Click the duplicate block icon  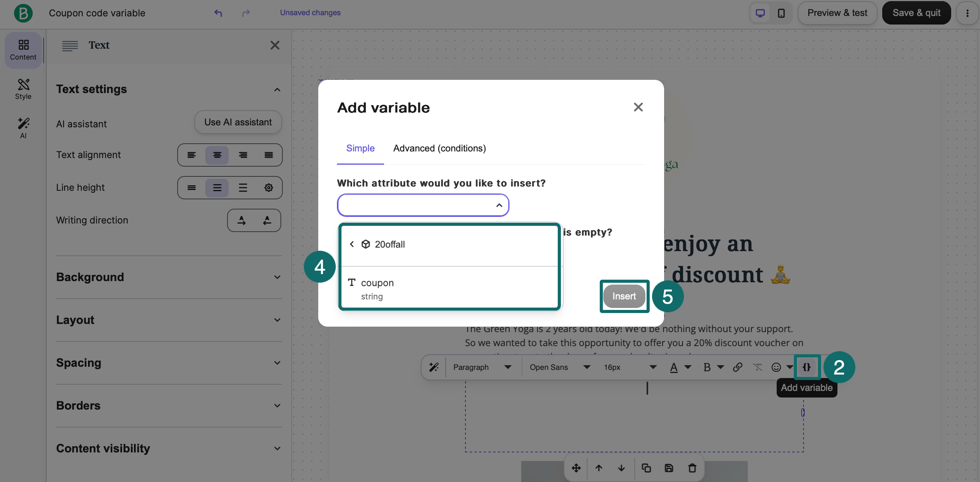646,468
